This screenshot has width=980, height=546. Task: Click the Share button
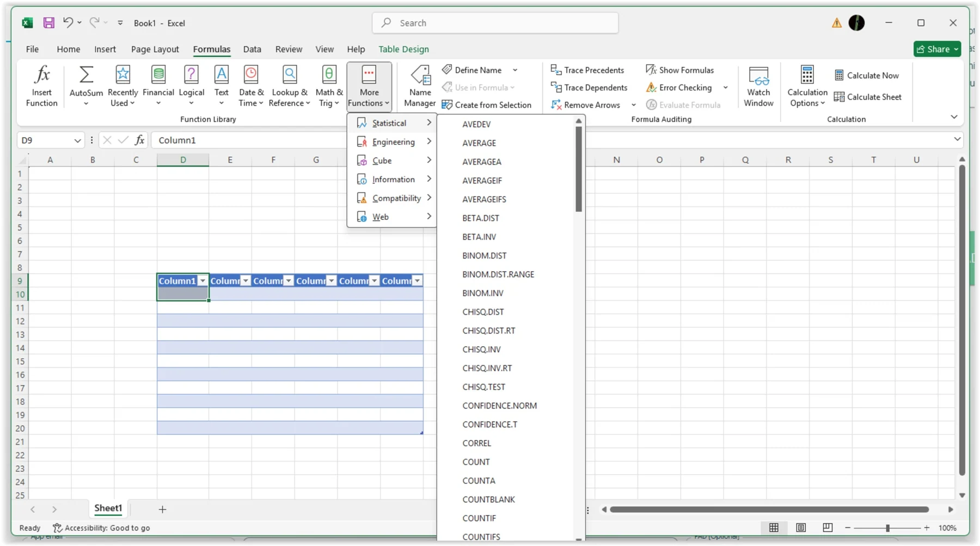937,49
